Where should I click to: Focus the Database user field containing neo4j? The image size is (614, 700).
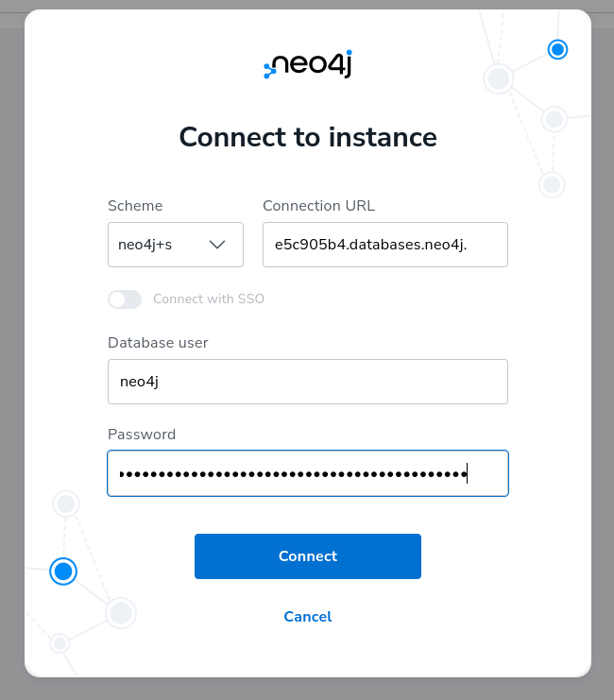pyautogui.click(x=308, y=382)
